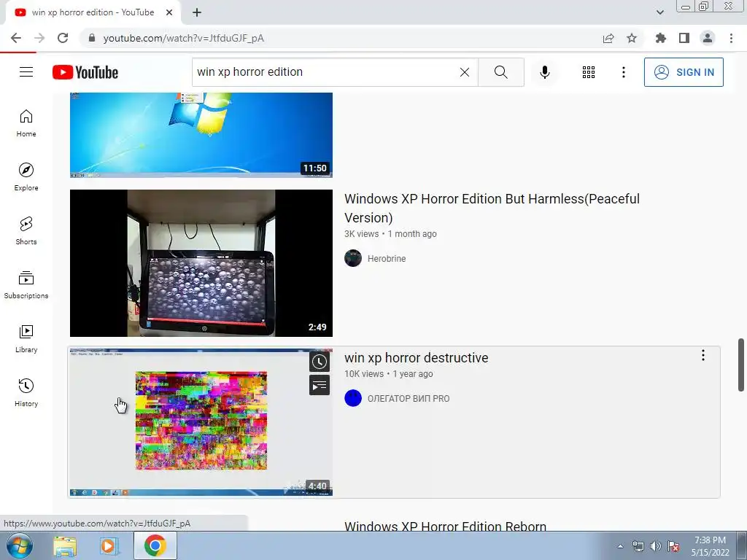The height and width of the screenshot is (560, 747).
Task: Reload the page with refresh icon
Action: click(x=63, y=38)
